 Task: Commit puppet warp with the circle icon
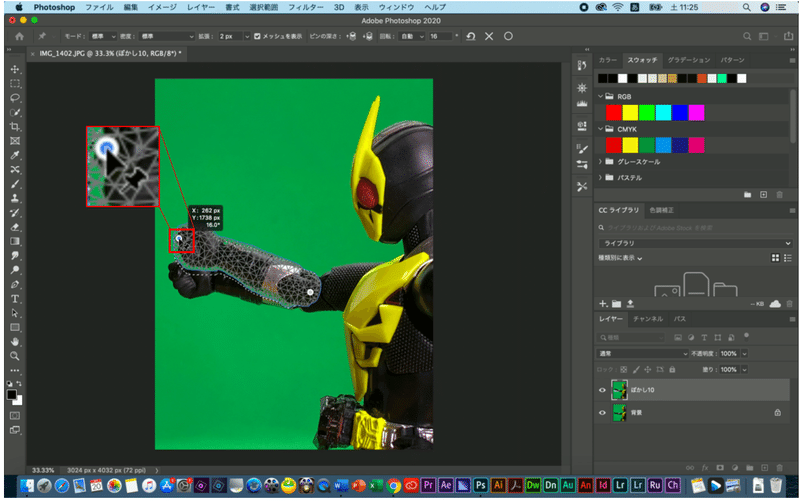[x=508, y=36]
